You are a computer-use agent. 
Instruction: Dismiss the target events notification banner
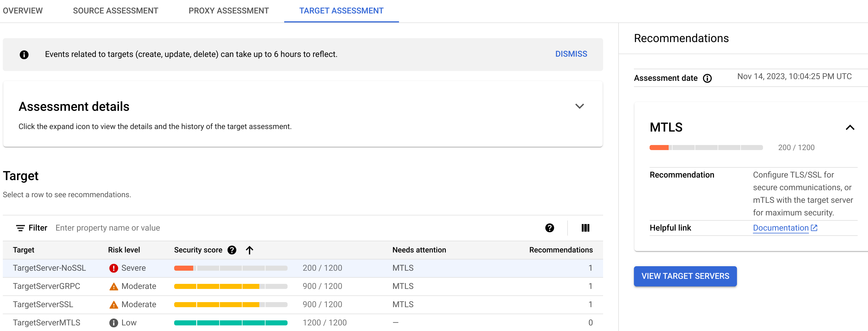coord(571,54)
